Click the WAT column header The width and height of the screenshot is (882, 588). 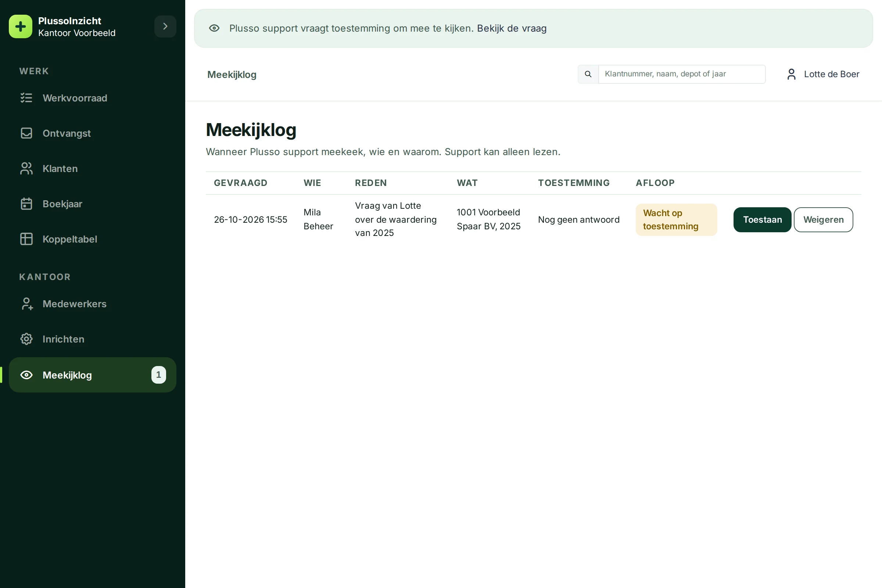(467, 183)
